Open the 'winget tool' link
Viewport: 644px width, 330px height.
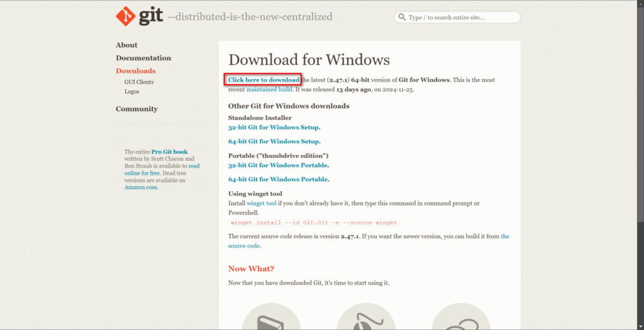[262, 203]
